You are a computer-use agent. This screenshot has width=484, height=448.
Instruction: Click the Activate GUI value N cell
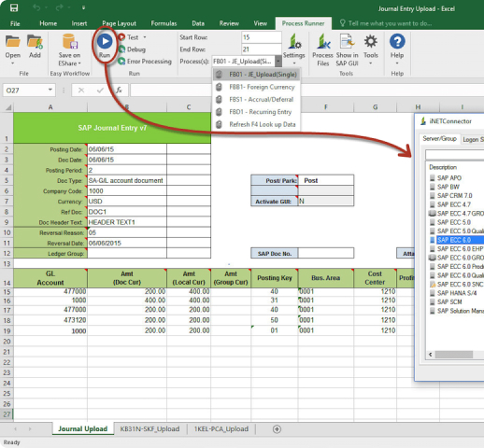pos(326,202)
